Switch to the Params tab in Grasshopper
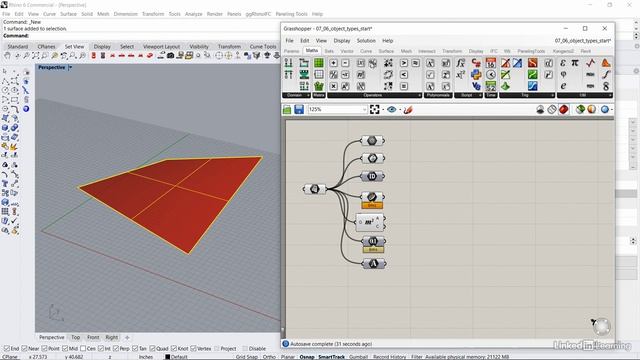Image resolution: width=640 pixels, height=360 pixels. coord(291,51)
